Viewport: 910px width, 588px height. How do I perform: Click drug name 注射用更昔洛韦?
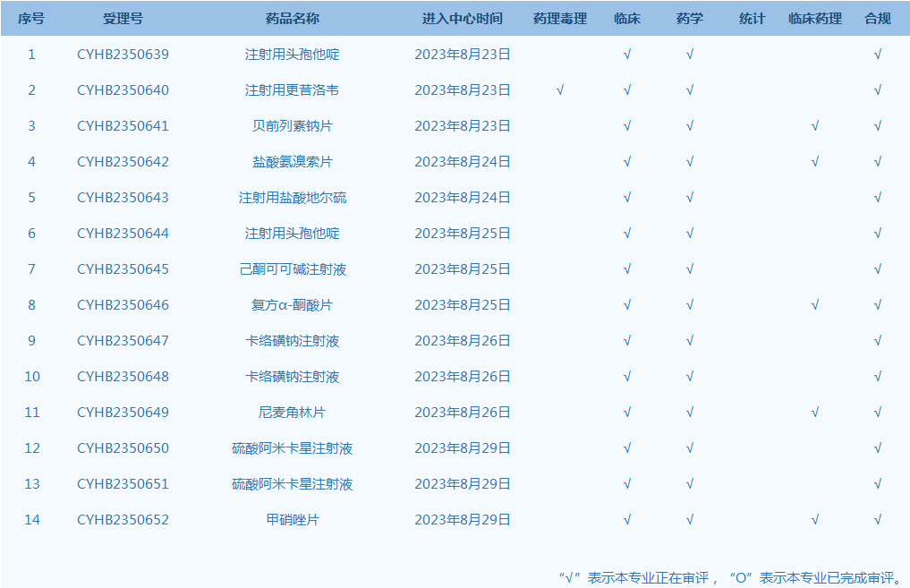point(293,90)
